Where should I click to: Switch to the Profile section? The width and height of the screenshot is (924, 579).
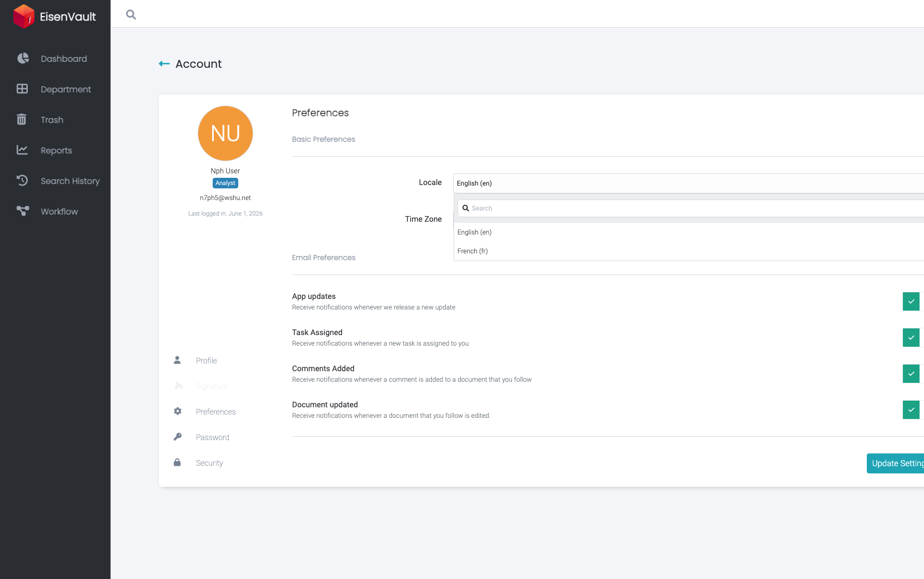(x=207, y=361)
